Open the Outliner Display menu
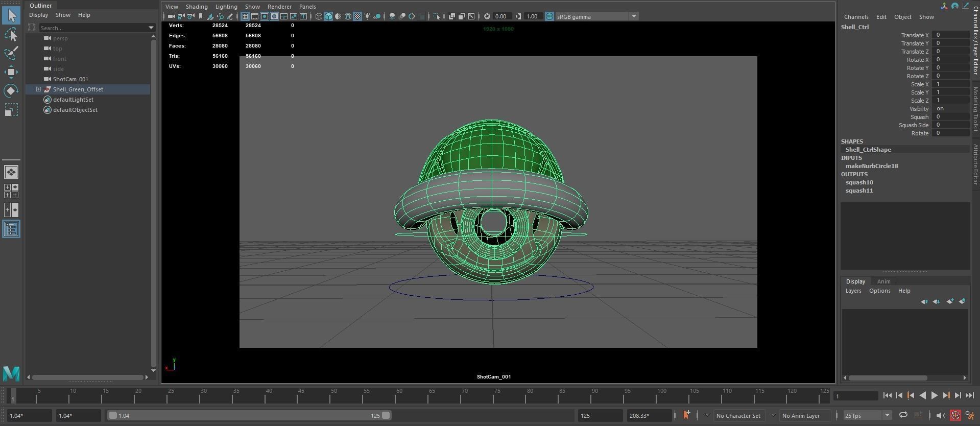 38,15
